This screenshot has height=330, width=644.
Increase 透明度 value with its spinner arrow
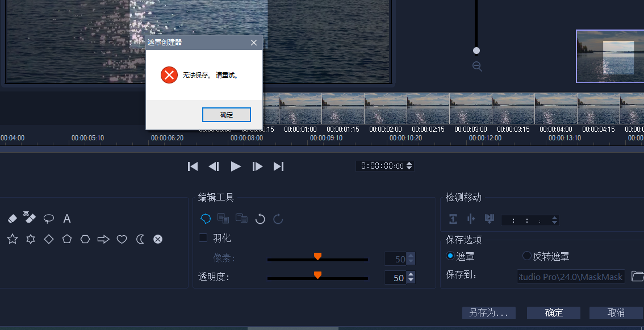point(411,275)
